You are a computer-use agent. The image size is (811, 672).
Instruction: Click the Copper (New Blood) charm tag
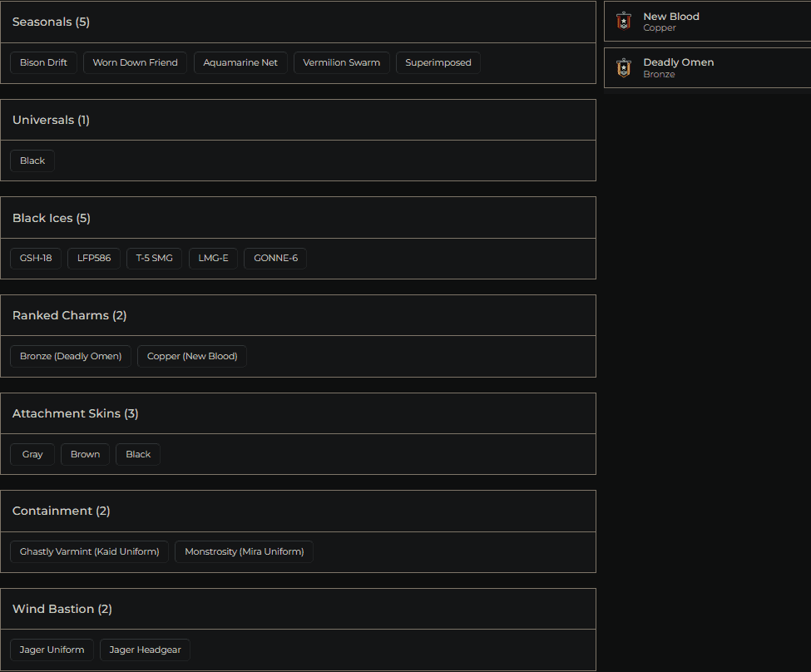pyautogui.click(x=192, y=357)
